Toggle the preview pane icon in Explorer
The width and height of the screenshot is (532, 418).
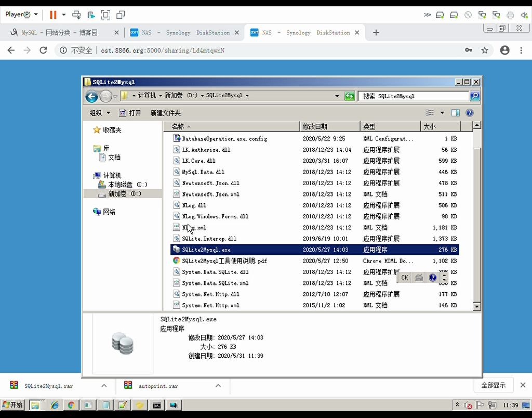pyautogui.click(x=456, y=113)
